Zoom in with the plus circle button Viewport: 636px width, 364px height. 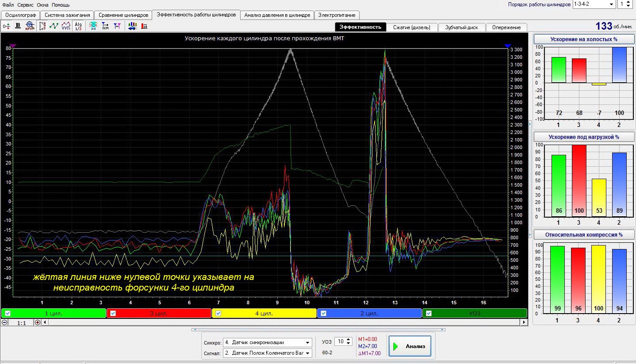pos(38,322)
